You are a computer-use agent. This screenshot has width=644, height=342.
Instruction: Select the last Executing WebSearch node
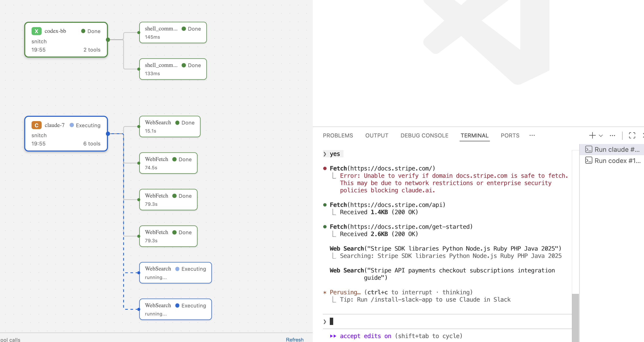(175, 309)
